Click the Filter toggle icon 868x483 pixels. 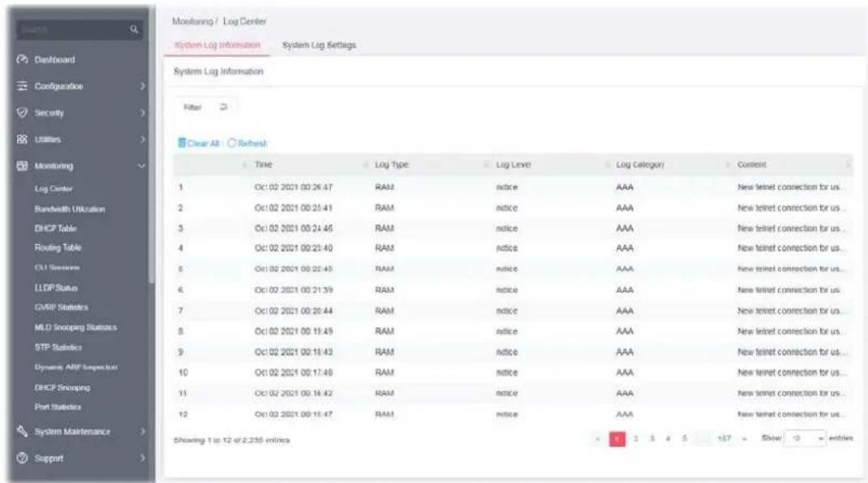pyautogui.click(x=223, y=107)
